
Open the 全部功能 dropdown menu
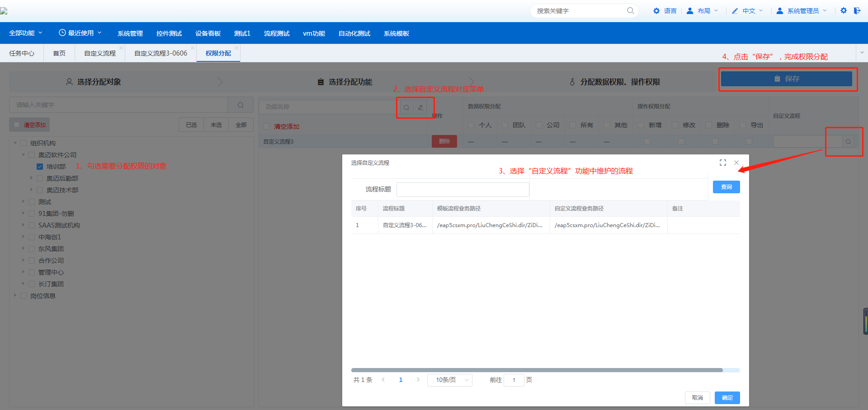pos(26,33)
